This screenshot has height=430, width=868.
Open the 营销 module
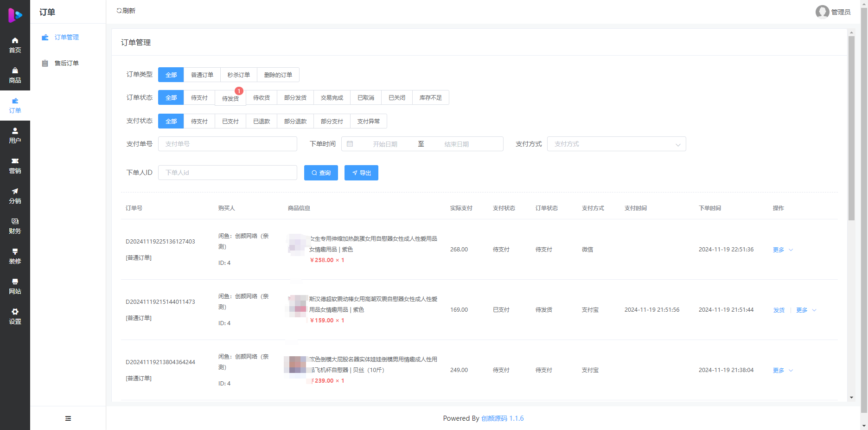[x=15, y=166]
